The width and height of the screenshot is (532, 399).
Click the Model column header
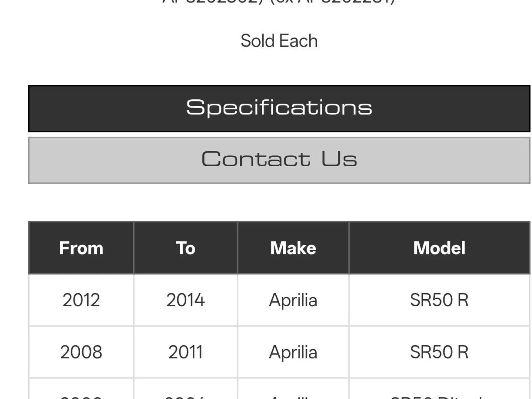click(x=439, y=248)
